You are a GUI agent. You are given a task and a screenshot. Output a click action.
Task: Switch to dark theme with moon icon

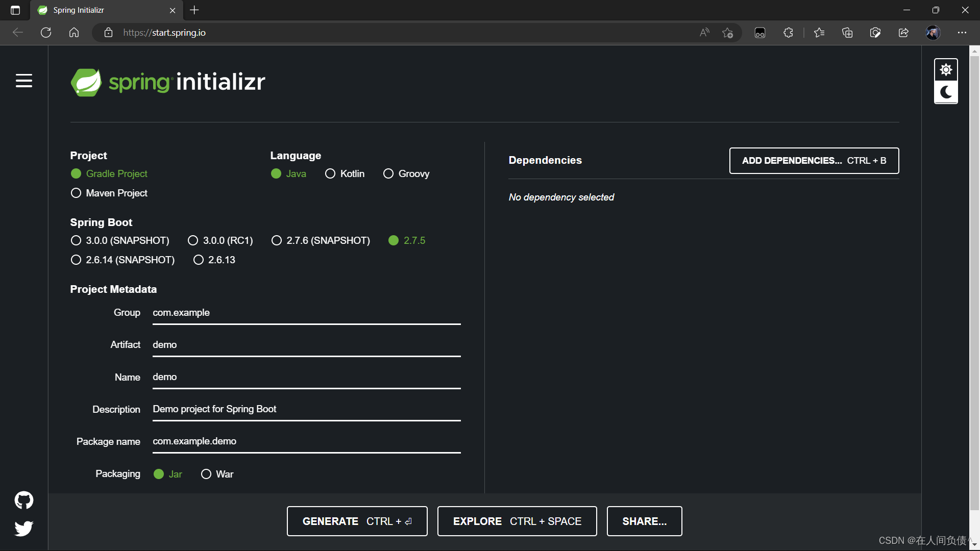pos(946,92)
